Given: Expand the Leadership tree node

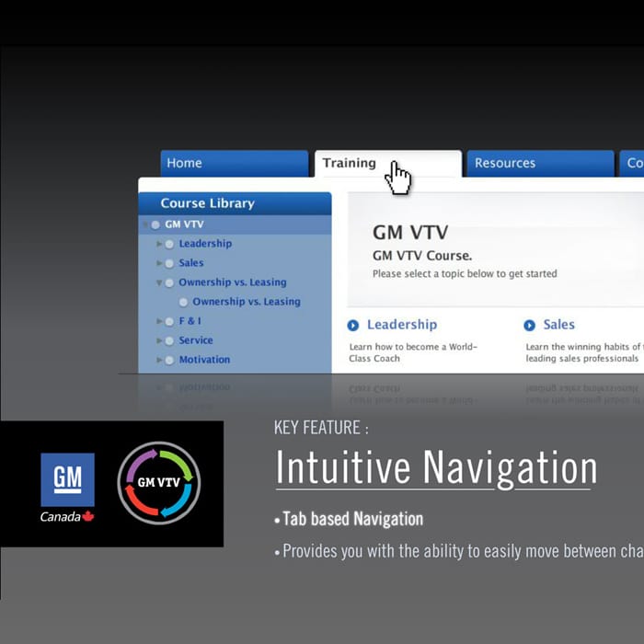Looking at the screenshot, I should point(159,244).
